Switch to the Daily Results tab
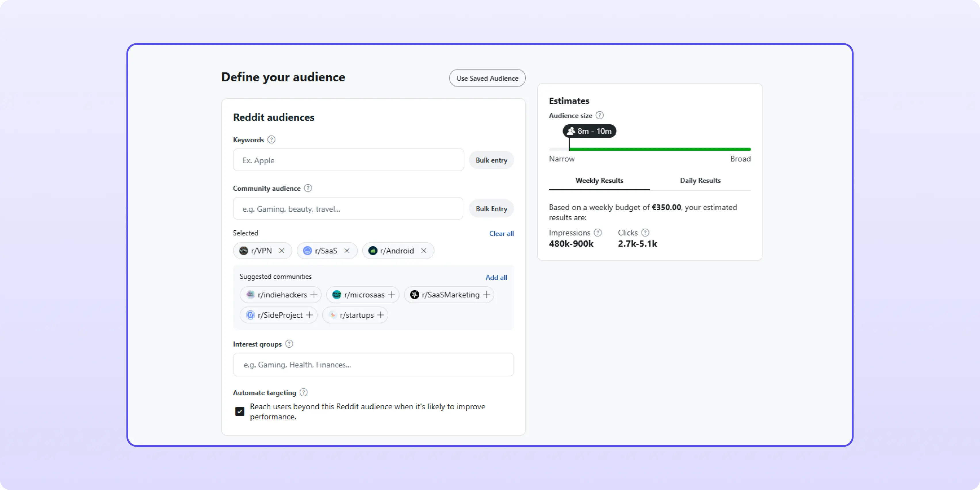 (700, 181)
